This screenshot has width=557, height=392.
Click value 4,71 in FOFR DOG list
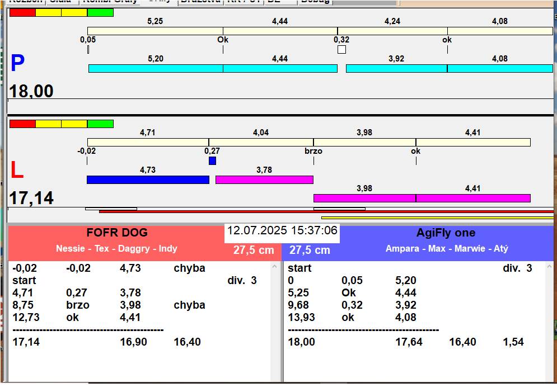coord(22,292)
